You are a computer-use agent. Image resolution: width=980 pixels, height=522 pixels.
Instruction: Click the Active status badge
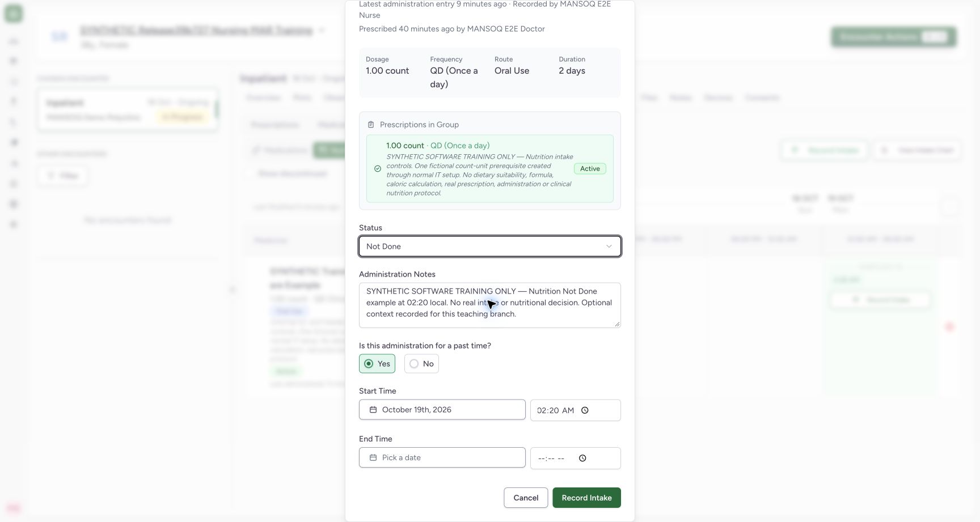pos(590,168)
